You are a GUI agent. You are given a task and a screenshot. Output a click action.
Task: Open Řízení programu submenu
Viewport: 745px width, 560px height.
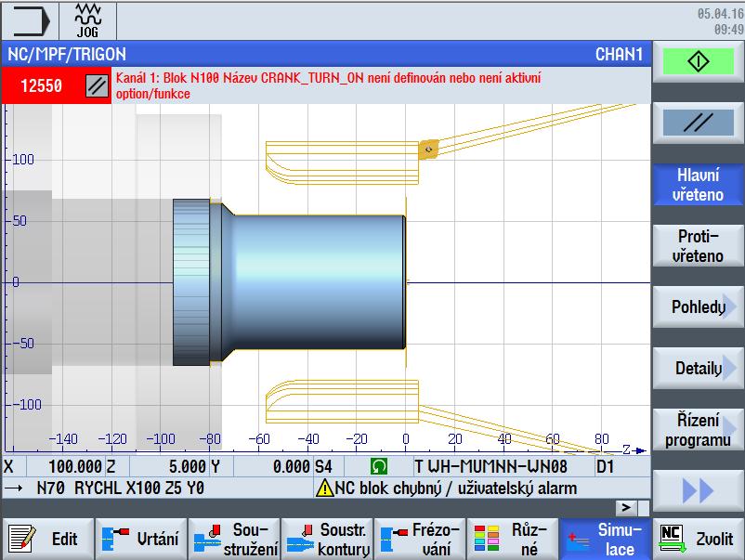pyautogui.click(x=698, y=430)
